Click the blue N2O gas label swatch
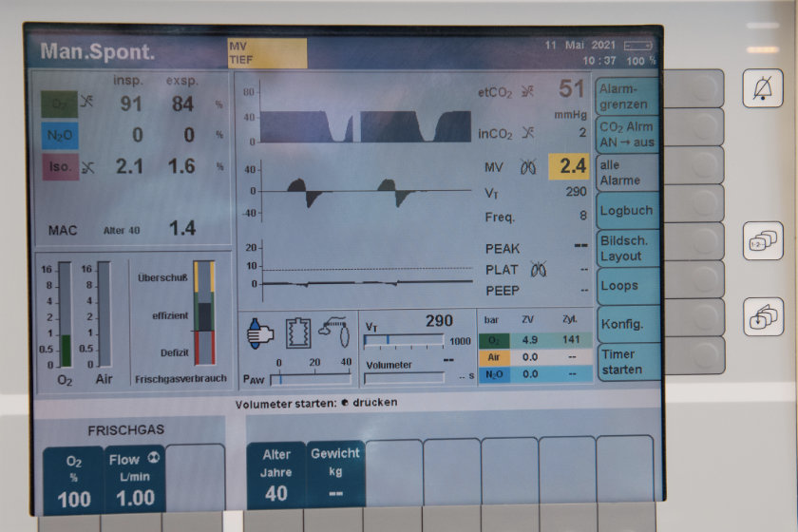 60,135
